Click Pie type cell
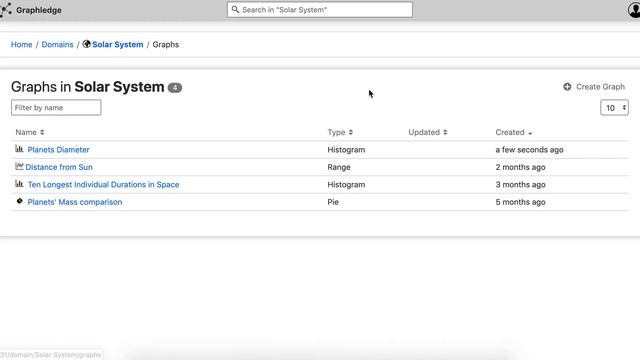 coord(333,202)
